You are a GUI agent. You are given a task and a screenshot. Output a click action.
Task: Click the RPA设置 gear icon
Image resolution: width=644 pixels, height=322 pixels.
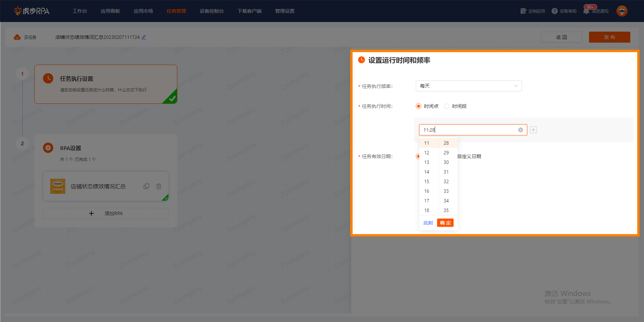tap(48, 148)
